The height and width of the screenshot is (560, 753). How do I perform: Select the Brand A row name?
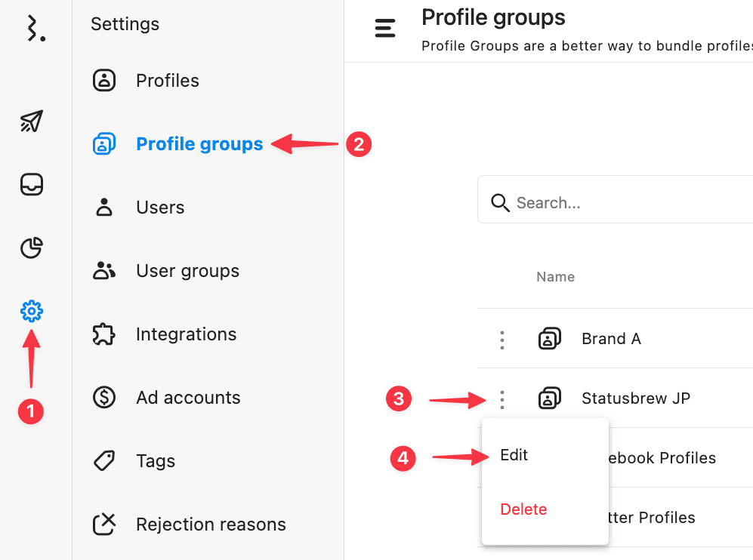(x=611, y=339)
